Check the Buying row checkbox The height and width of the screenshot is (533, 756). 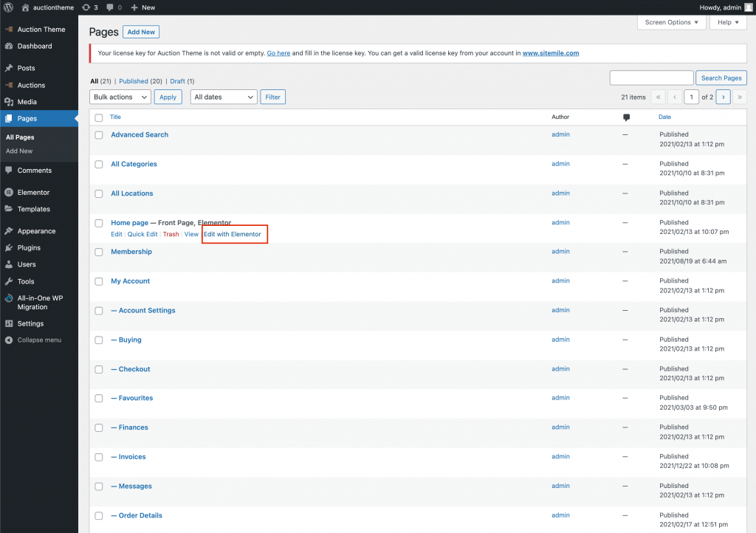99,340
